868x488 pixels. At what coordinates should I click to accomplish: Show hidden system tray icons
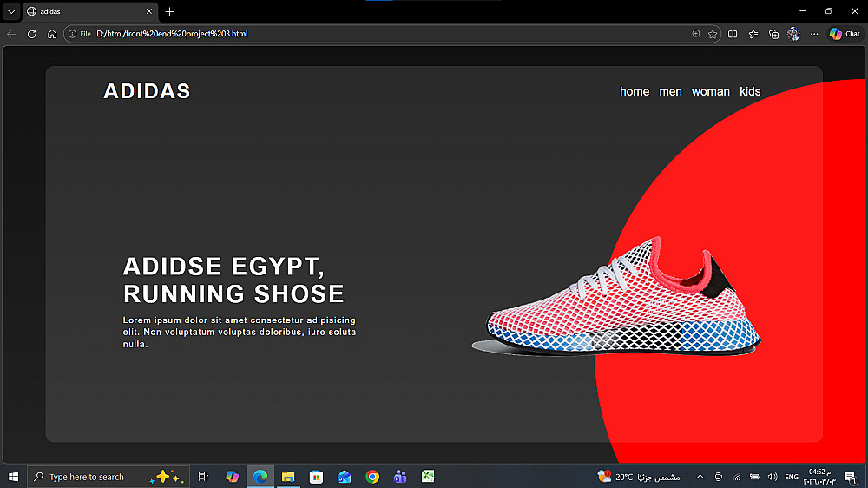[x=700, y=477]
